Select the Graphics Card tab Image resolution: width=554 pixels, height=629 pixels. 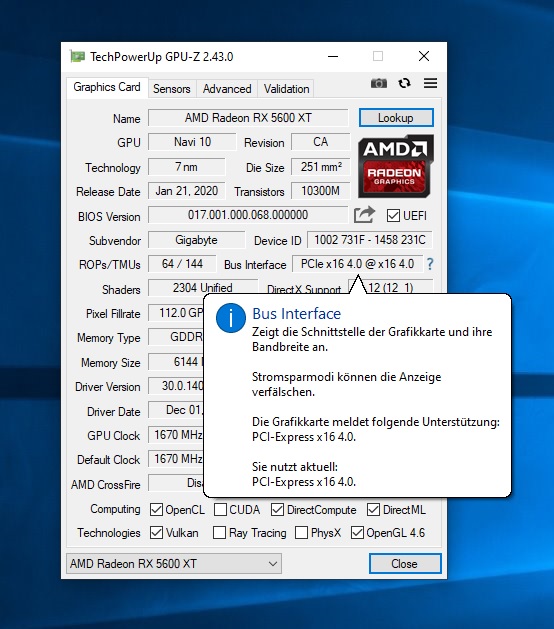pos(107,87)
